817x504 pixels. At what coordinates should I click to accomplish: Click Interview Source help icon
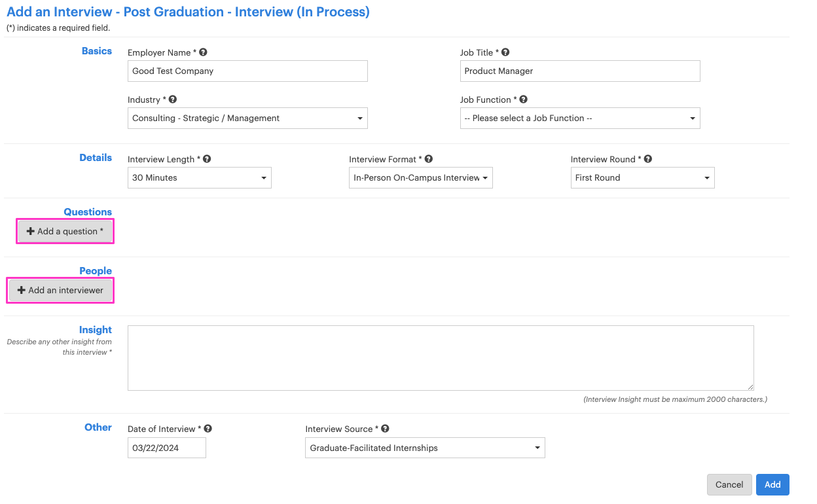pyautogui.click(x=386, y=429)
